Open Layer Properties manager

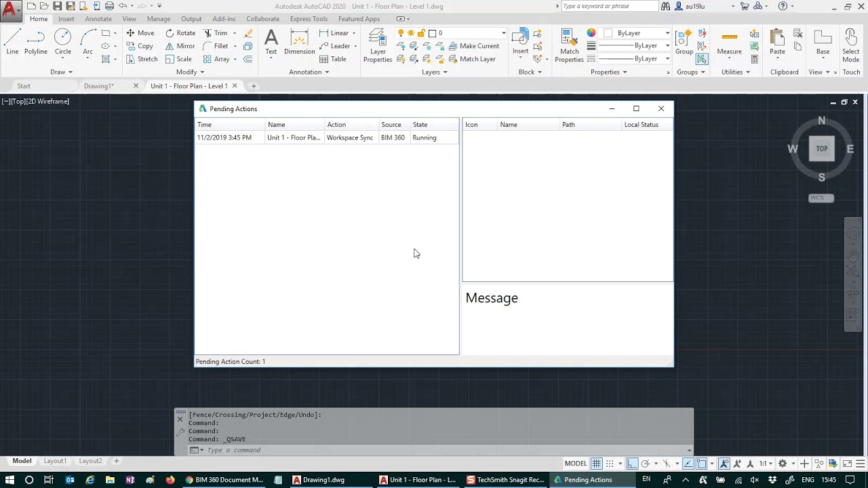pyautogui.click(x=378, y=46)
